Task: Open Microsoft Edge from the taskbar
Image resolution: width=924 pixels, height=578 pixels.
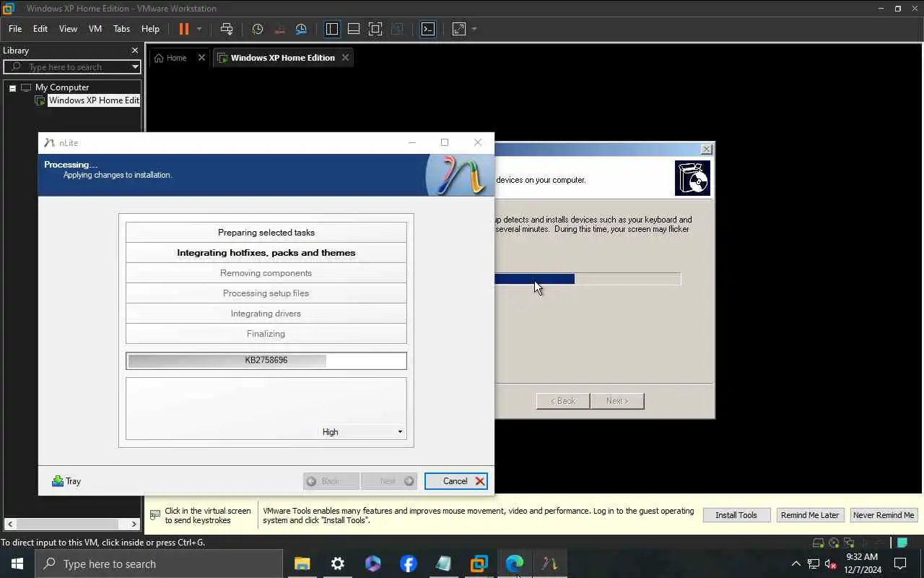Action: point(515,564)
